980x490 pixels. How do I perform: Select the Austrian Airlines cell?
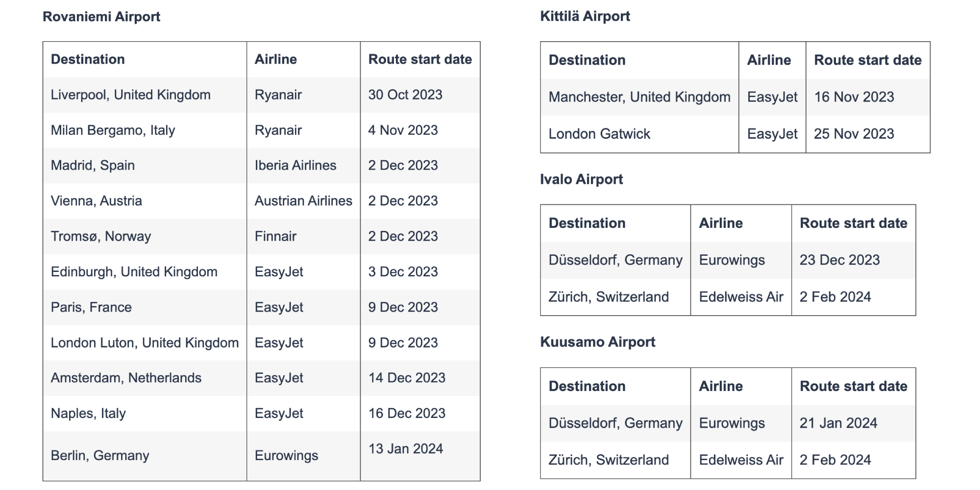click(303, 200)
